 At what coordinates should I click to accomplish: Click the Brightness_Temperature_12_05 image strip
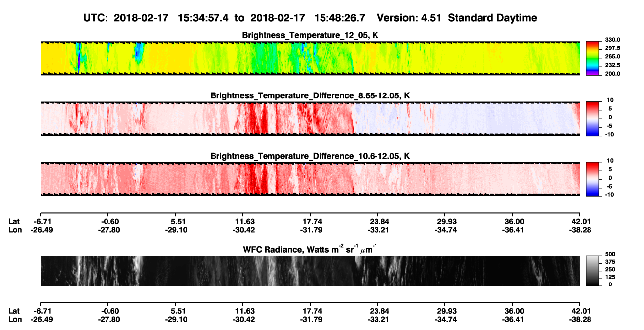(310, 58)
